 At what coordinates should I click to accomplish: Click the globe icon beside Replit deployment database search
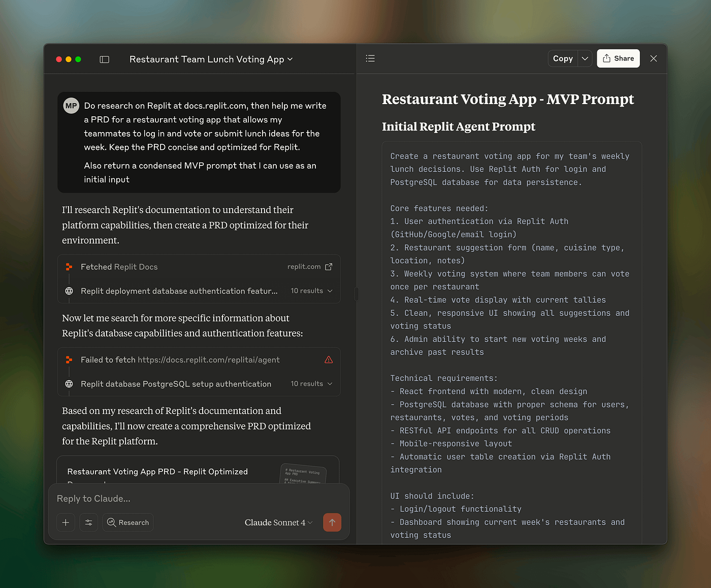69,291
